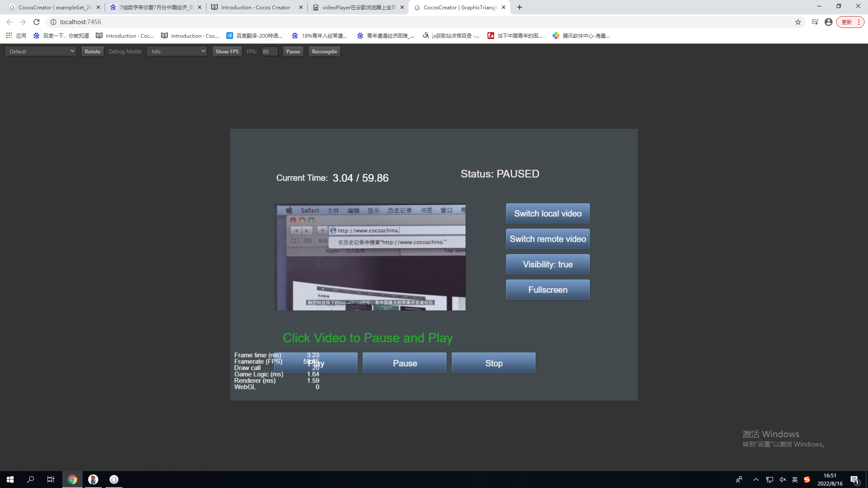Reload the page with refresh icon
The height and width of the screenshot is (488, 868).
pyautogui.click(x=36, y=22)
